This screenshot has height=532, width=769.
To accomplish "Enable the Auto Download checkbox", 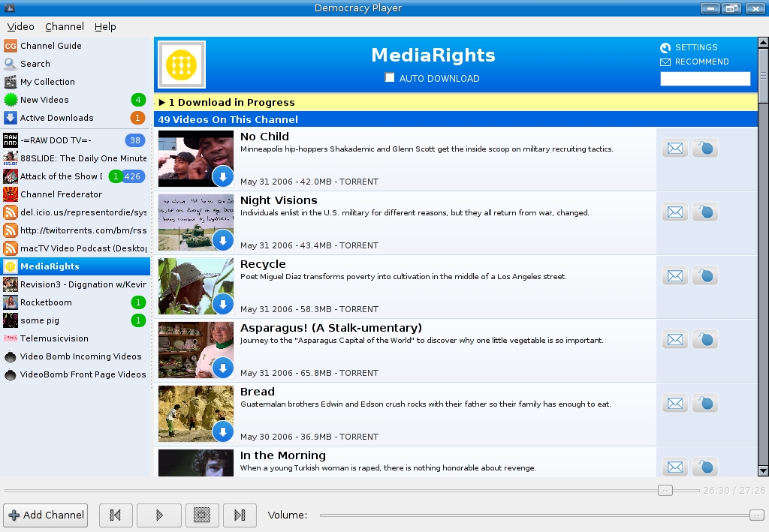I will point(390,77).
